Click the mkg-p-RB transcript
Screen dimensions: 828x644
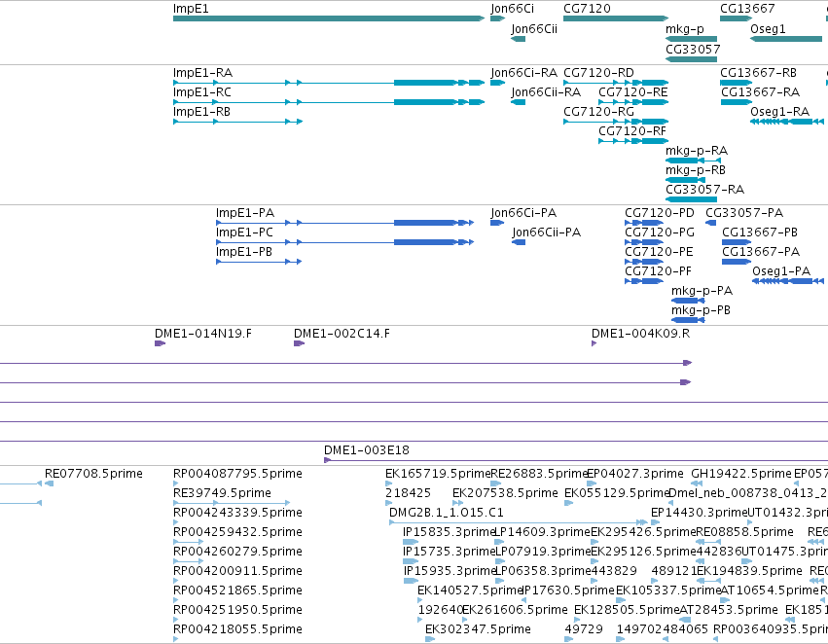pos(685,180)
